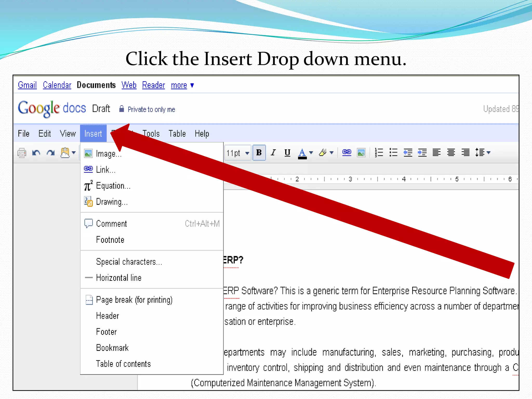Select Special characters... menu entry
The height and width of the screenshot is (399, 532).
click(152, 262)
